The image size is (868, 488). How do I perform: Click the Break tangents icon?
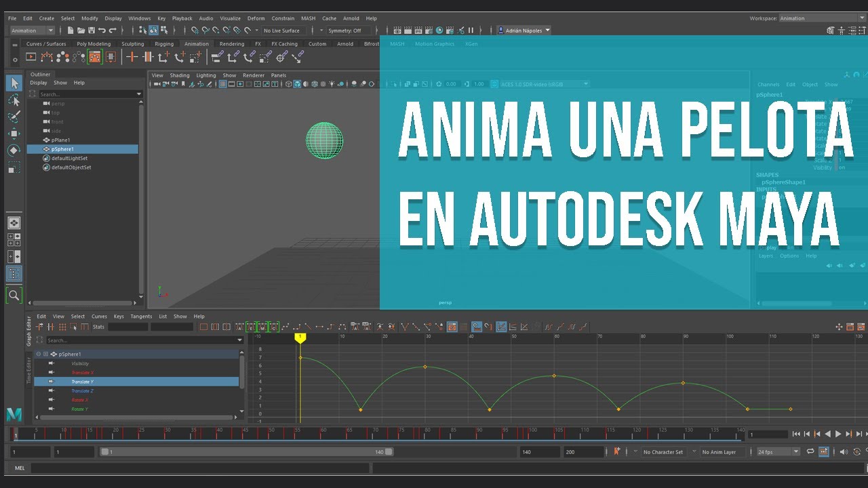[x=403, y=327]
